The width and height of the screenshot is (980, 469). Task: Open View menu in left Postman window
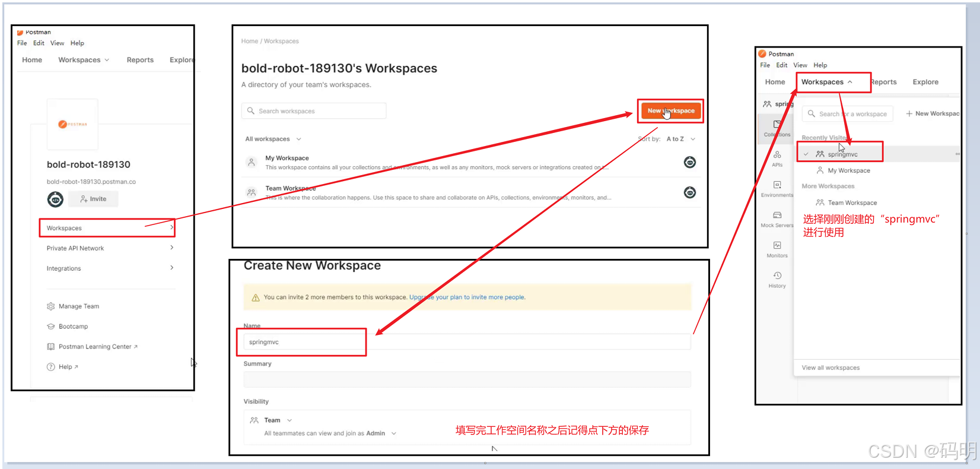[57, 43]
